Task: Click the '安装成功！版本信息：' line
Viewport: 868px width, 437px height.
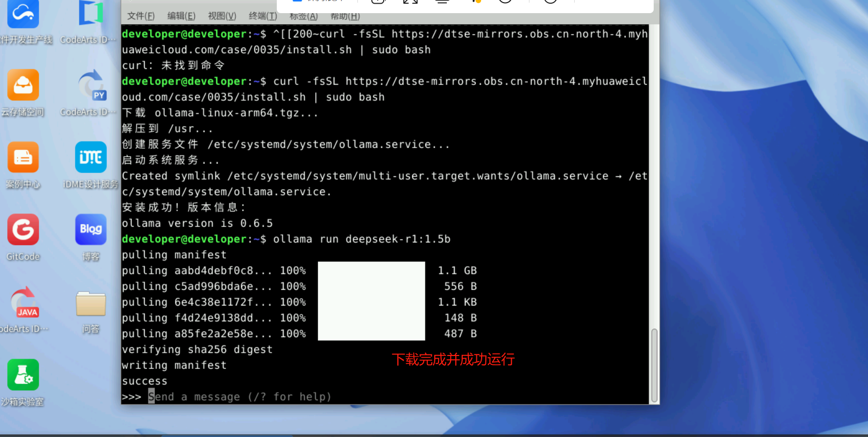Action: [184, 207]
